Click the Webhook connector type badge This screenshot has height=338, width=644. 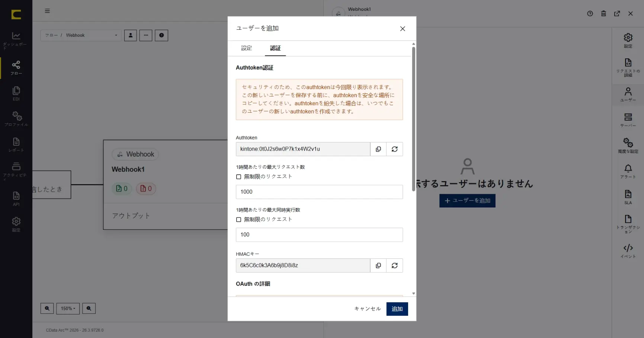(135, 154)
